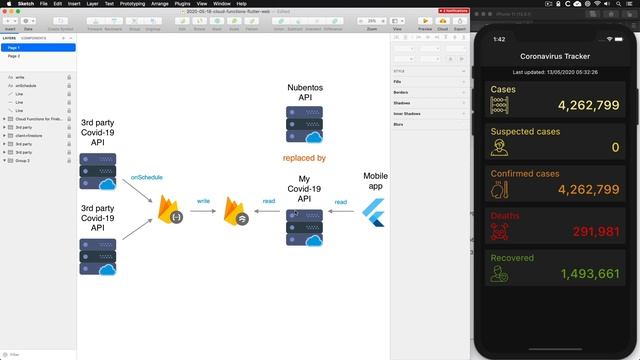Toggle lock on Group 3 layer

tap(69, 160)
